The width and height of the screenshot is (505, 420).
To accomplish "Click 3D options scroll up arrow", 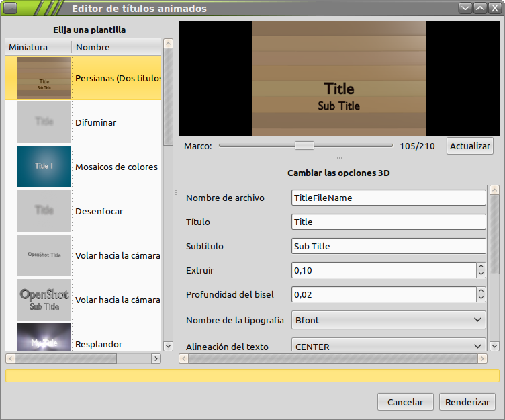I will 495,190.
